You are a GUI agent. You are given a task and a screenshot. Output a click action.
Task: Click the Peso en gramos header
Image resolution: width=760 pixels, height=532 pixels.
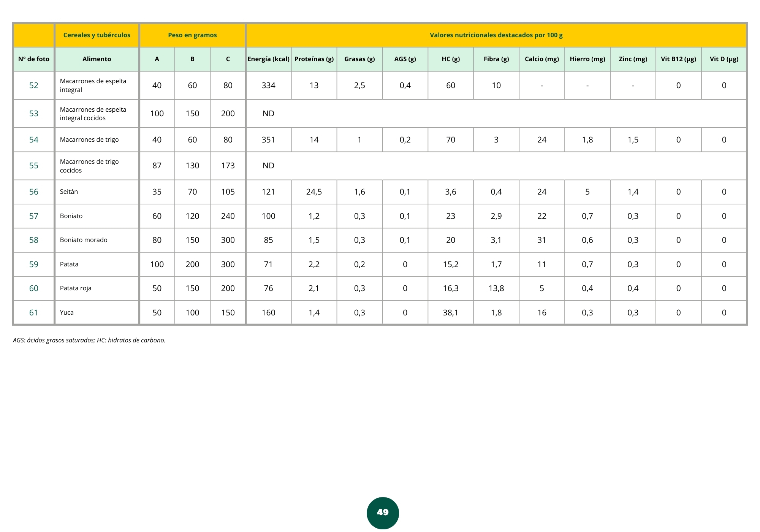[x=192, y=35]
